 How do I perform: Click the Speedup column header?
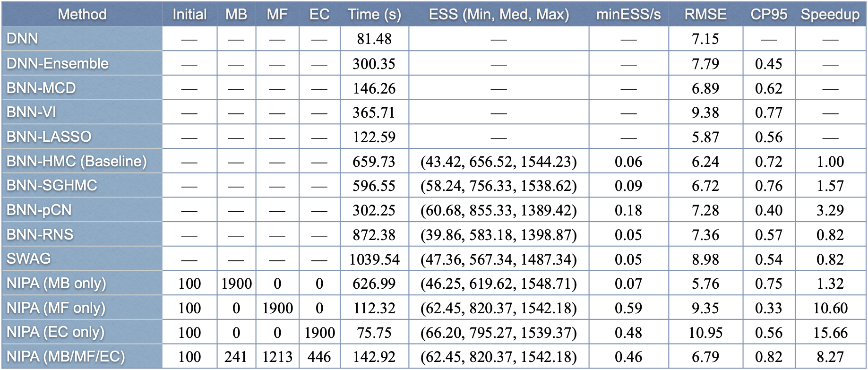point(830,14)
